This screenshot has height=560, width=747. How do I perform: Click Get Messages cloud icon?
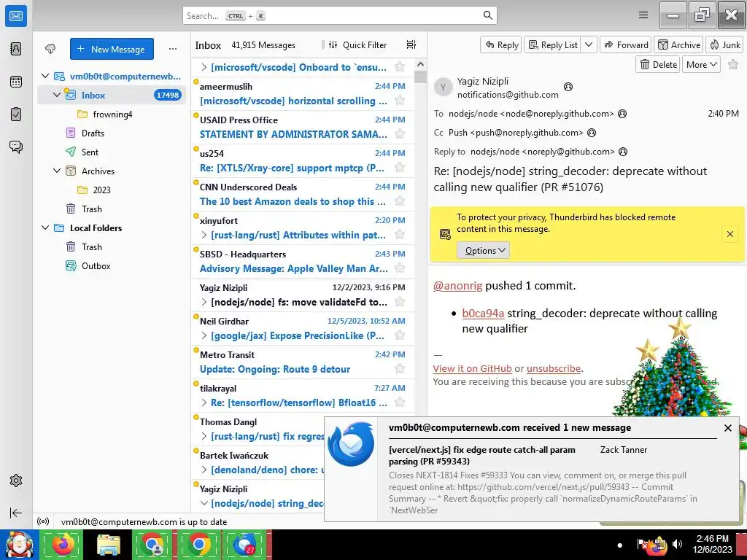coord(50,49)
